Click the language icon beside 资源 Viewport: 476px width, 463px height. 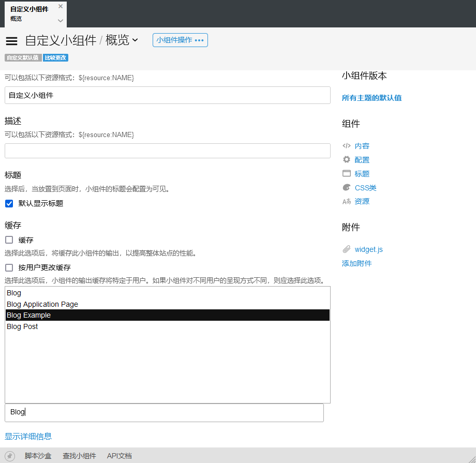(x=347, y=202)
